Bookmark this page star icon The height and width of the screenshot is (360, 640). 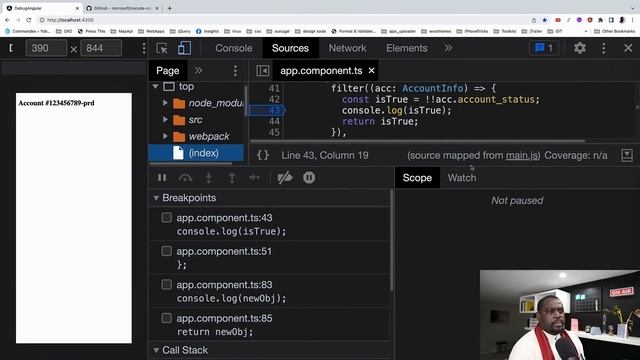coord(544,20)
